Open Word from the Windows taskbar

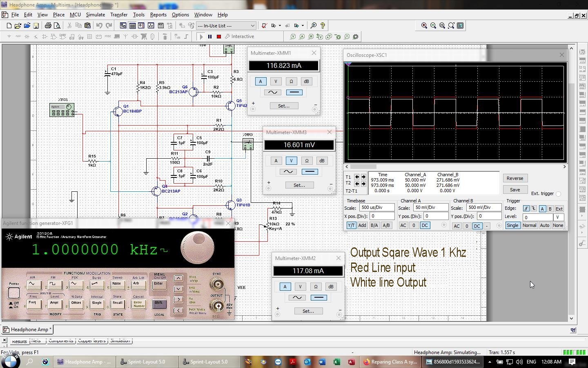click(321, 362)
